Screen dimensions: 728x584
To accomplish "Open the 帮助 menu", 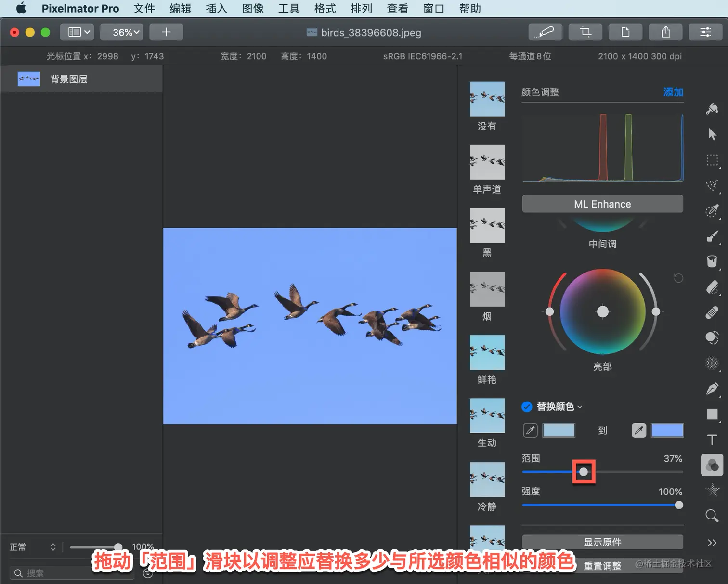I will tap(470, 9).
